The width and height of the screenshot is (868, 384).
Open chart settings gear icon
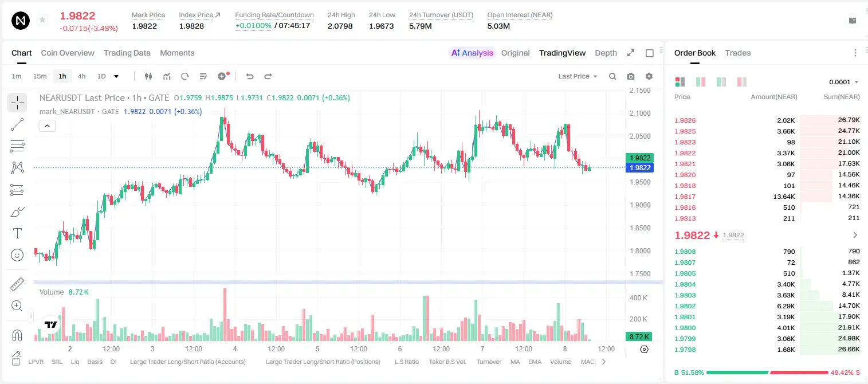point(649,76)
